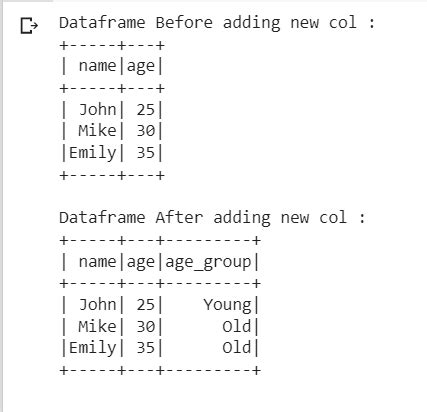Click the 'age_group' column header
This screenshot has height=412, width=427.
point(208,262)
